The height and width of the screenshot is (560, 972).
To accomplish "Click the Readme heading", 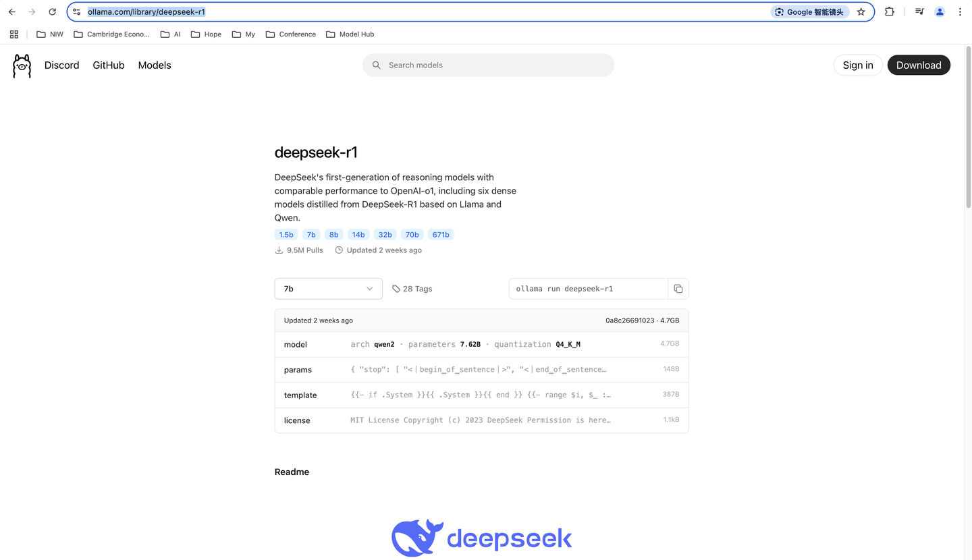I will (292, 472).
